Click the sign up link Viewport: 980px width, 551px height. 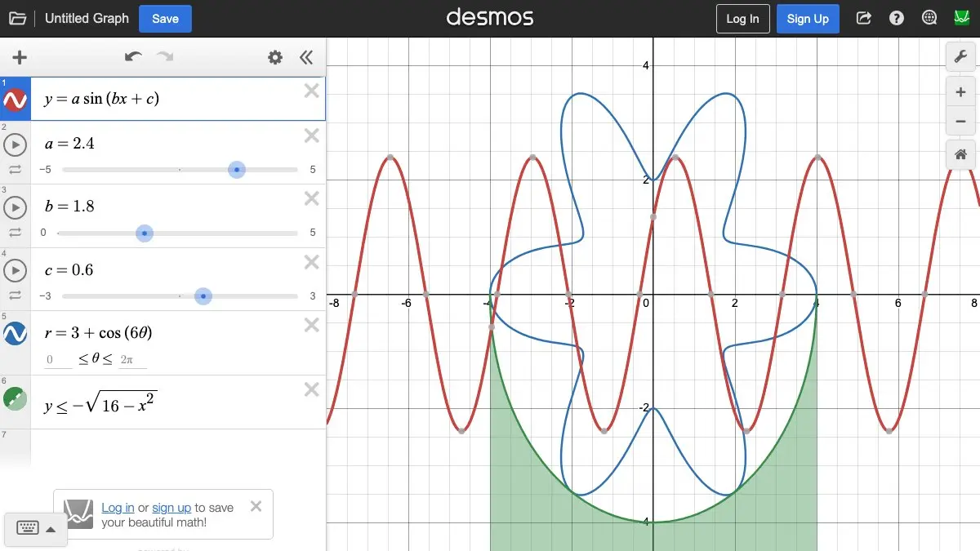(171, 508)
